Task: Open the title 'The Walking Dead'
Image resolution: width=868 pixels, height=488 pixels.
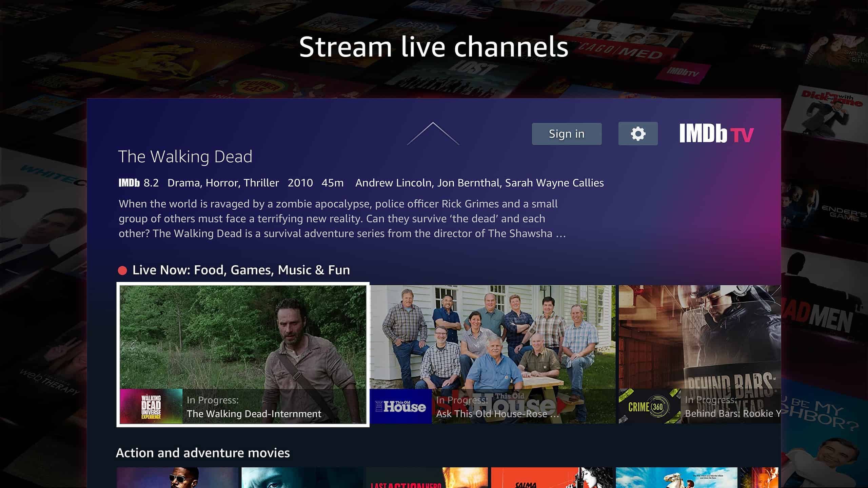Action: [x=185, y=156]
